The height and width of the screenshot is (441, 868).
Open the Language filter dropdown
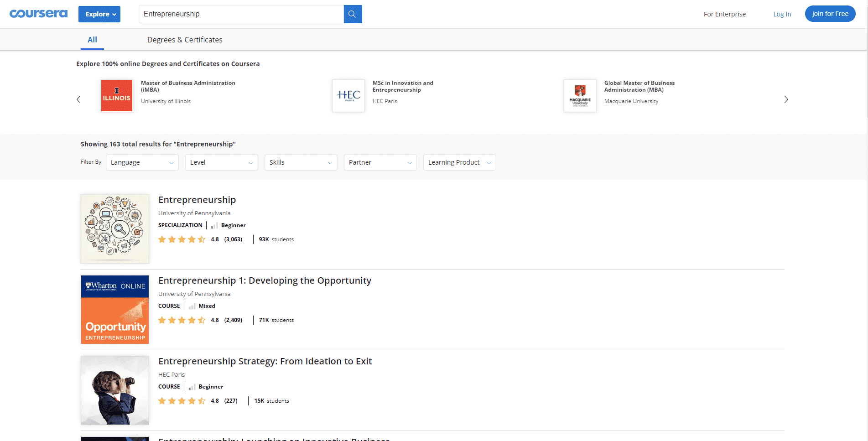tap(142, 162)
